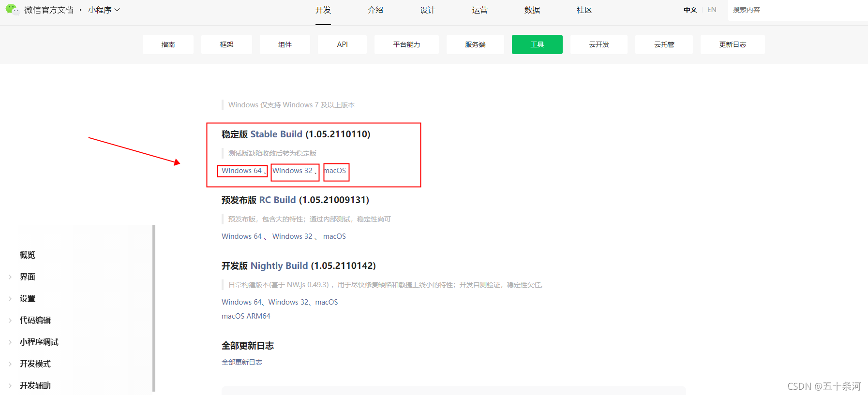Open the 框架 section
Image resolution: width=868 pixels, height=395 pixels.
[x=226, y=44]
